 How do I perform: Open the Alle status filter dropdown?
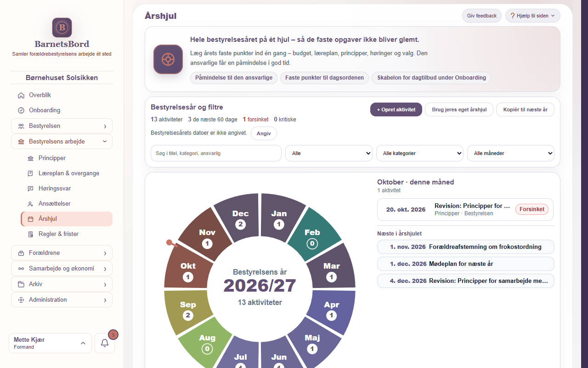[329, 153]
